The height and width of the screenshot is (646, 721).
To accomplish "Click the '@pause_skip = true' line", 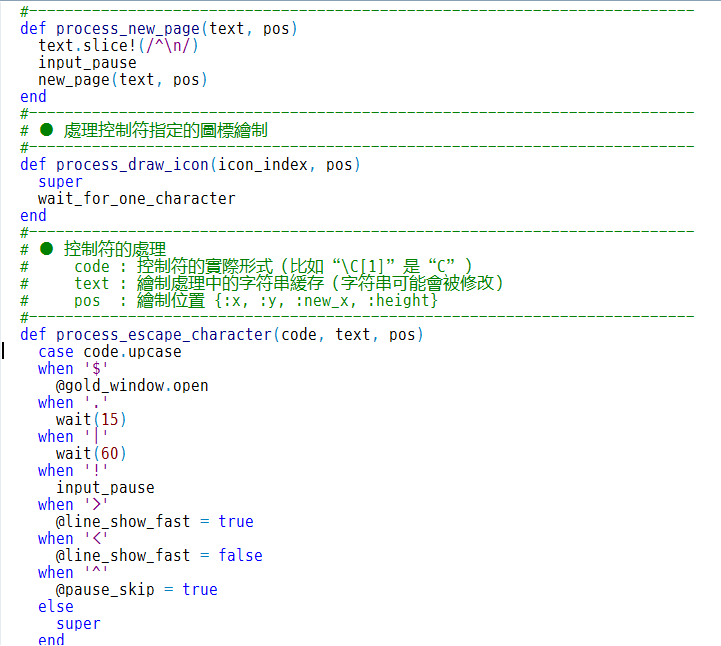I will click(x=137, y=590).
